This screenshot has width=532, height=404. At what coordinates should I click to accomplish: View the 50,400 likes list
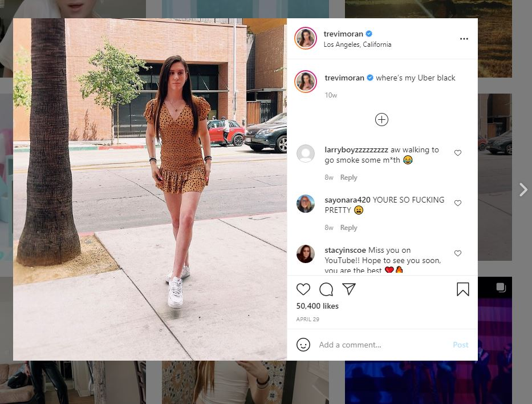317,306
